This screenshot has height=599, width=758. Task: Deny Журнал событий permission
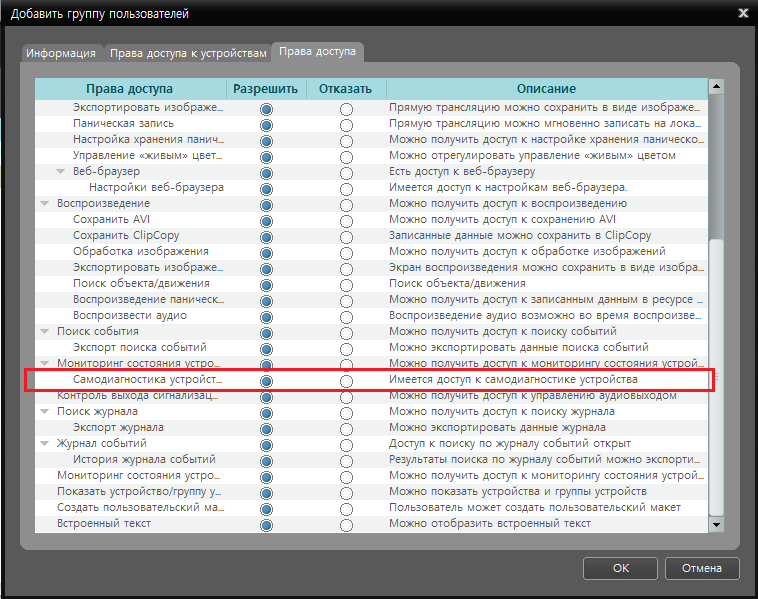[x=346, y=445]
